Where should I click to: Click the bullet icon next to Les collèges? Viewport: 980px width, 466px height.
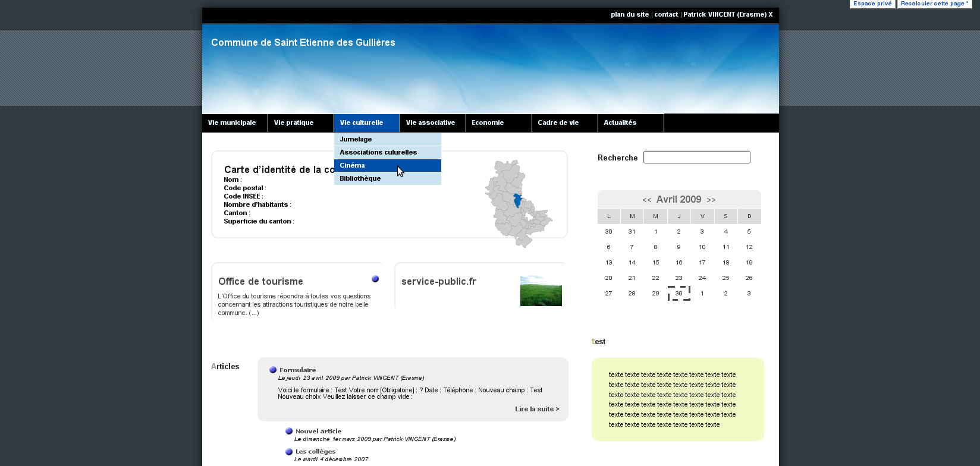coord(289,452)
